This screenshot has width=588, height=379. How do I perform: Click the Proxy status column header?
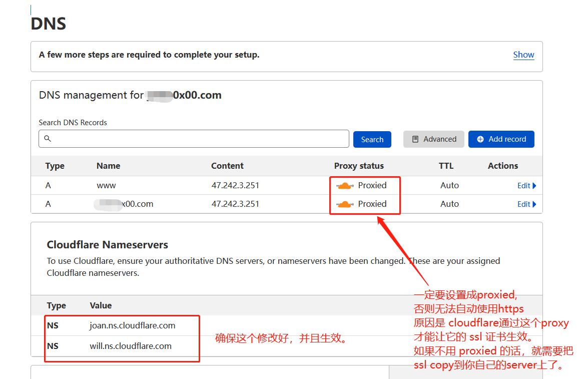[x=359, y=166]
